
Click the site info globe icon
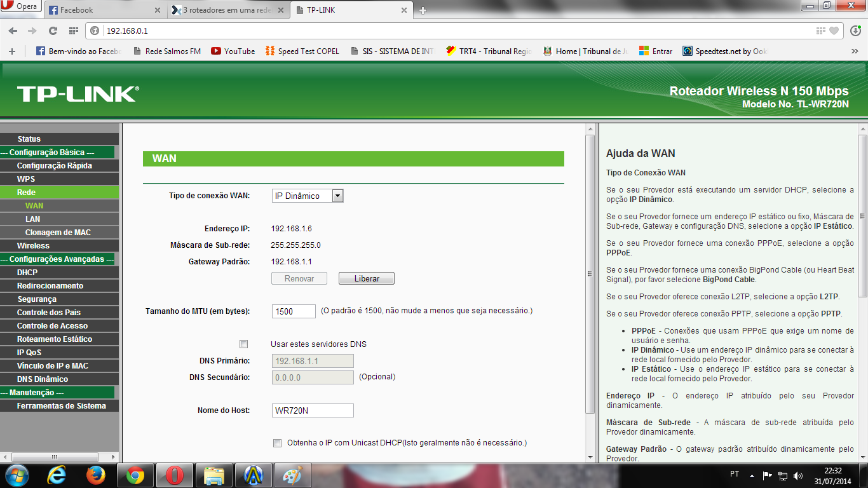coord(95,30)
